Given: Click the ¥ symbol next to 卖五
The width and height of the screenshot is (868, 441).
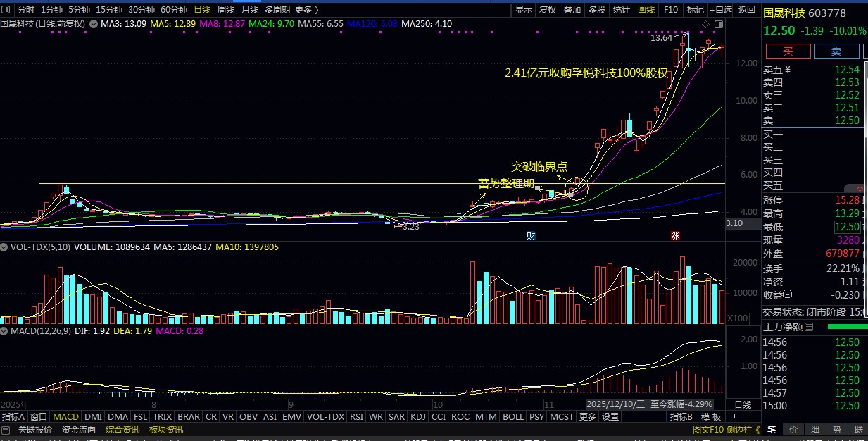Looking at the screenshot, I should [788, 70].
